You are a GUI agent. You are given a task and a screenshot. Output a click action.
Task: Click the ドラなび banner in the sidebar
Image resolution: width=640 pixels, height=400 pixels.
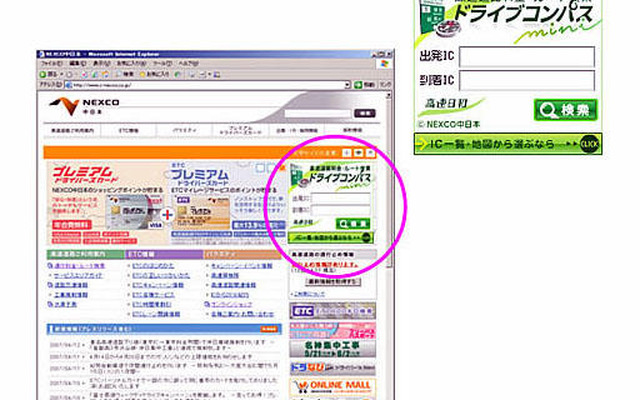[x=333, y=368]
